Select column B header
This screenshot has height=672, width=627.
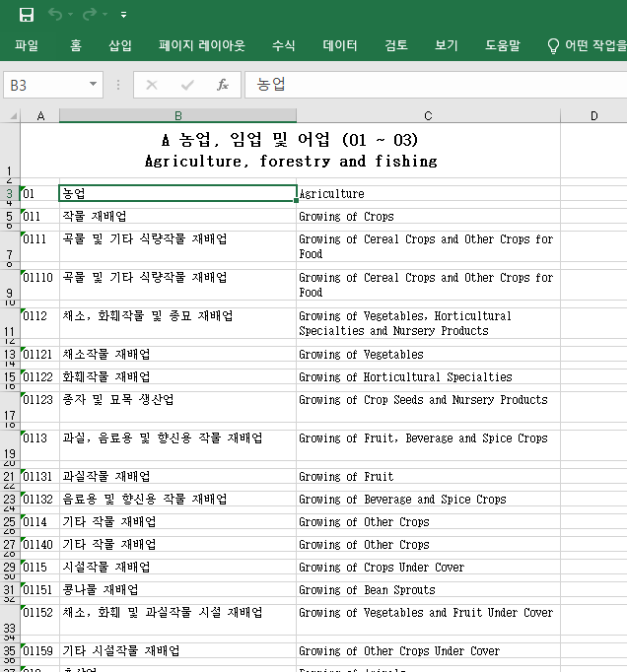(178, 115)
